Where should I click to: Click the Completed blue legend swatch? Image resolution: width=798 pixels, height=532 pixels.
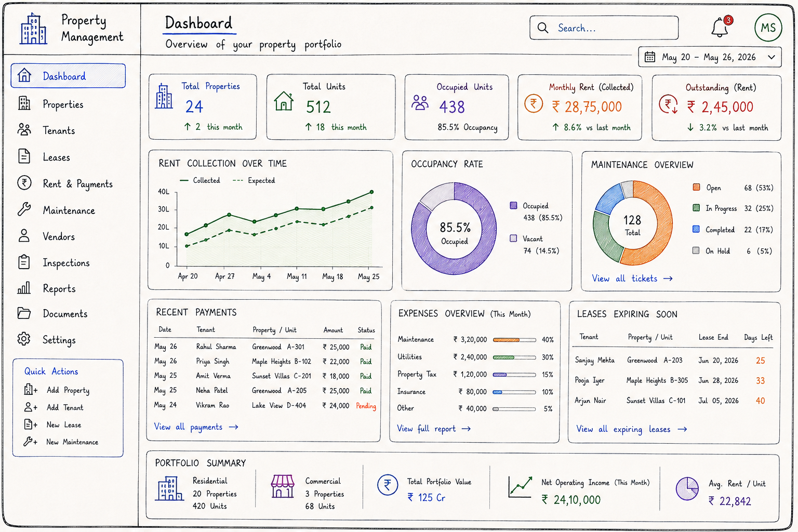pyautogui.click(x=696, y=229)
